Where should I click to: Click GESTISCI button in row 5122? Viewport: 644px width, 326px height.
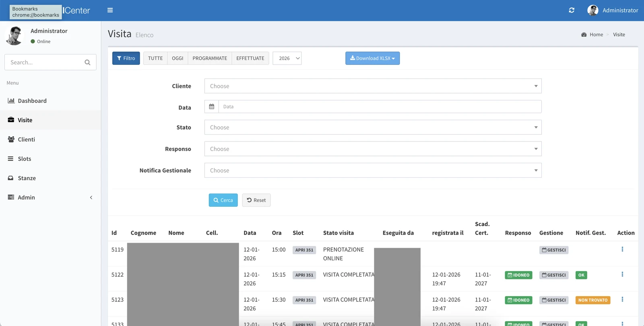click(x=554, y=275)
